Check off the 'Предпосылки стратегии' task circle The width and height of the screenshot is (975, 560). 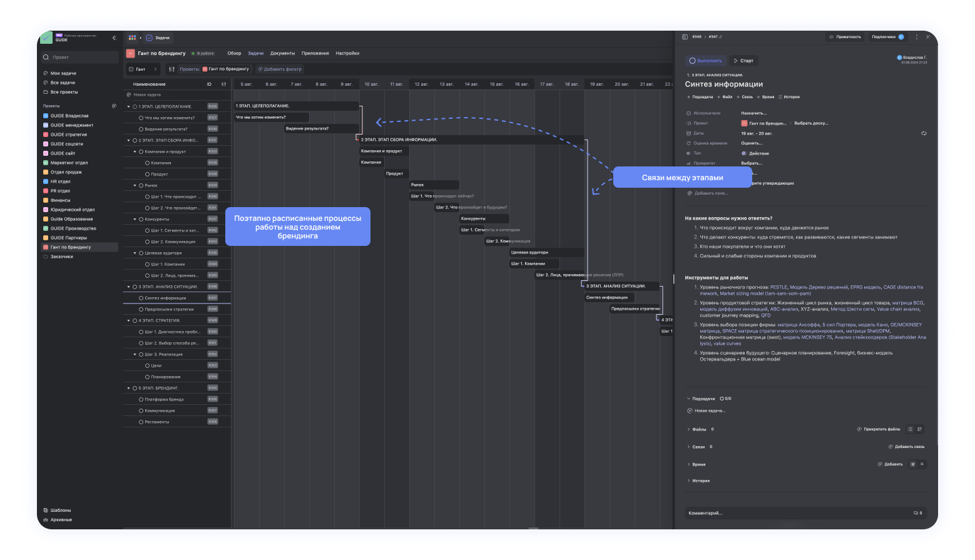point(141,309)
